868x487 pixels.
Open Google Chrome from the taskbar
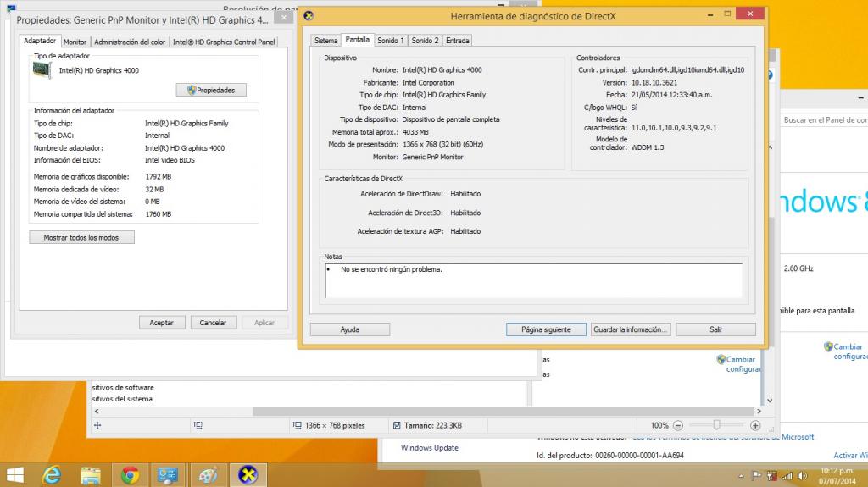coord(130,475)
